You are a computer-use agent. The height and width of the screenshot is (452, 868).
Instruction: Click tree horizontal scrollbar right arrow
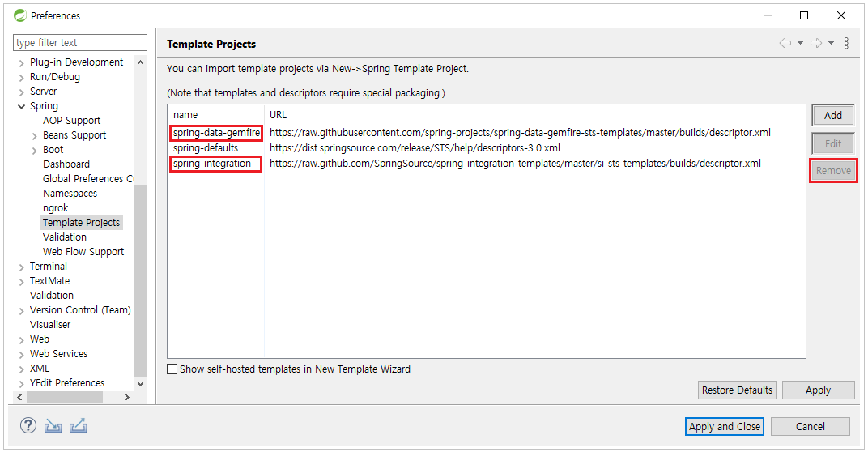pos(127,397)
